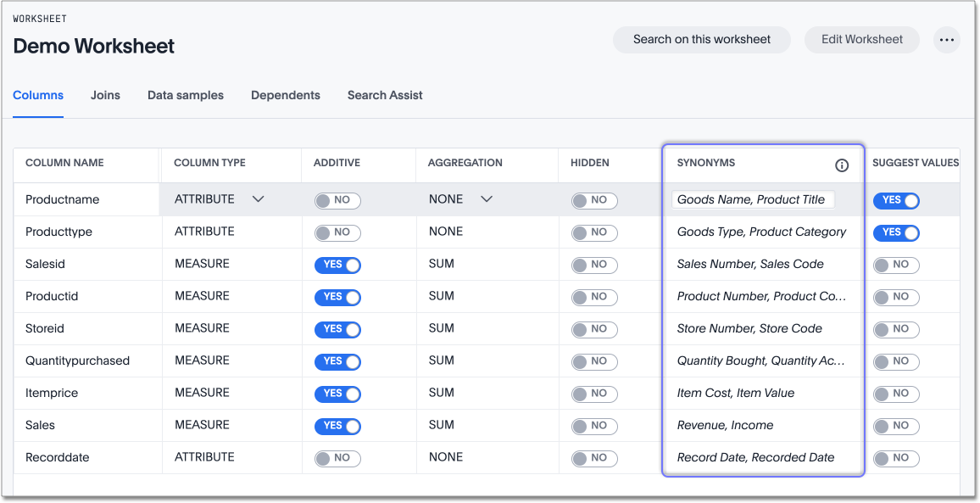Click the Search on this worksheet button

click(x=702, y=39)
